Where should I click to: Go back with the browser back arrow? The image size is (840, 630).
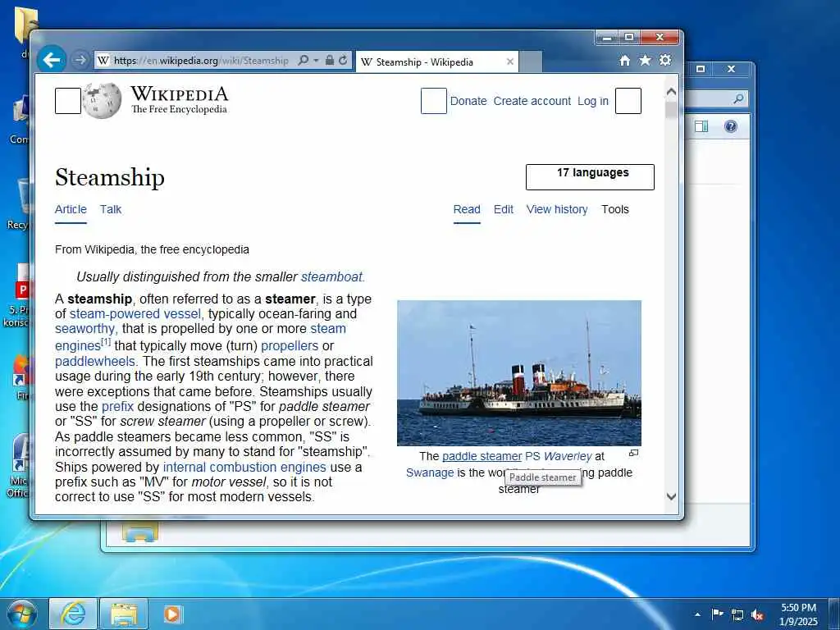52,60
